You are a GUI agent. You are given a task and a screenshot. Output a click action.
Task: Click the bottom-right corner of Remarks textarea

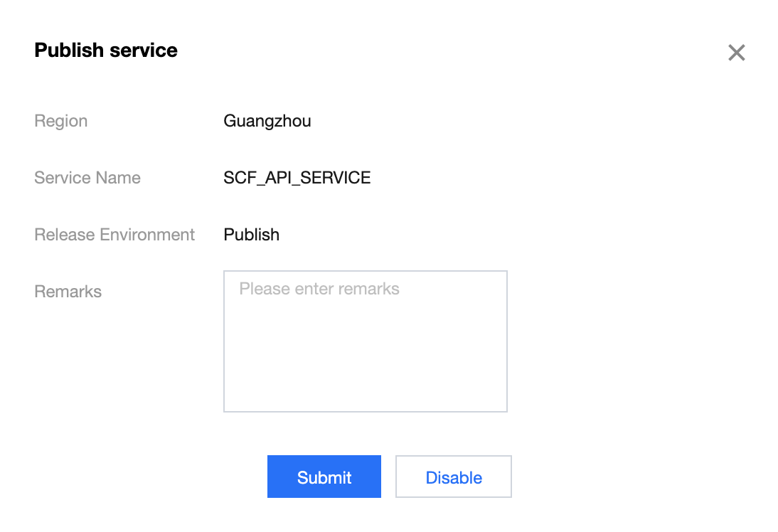[501, 405]
